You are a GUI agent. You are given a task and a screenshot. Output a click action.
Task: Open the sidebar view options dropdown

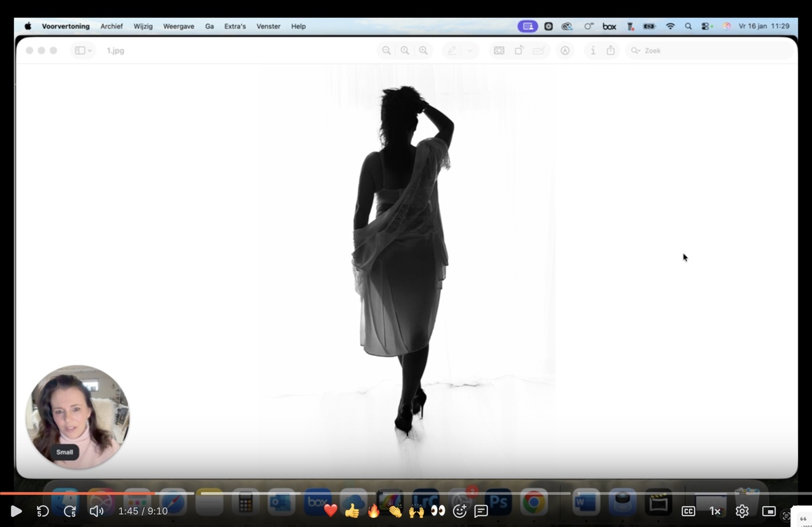click(x=83, y=51)
